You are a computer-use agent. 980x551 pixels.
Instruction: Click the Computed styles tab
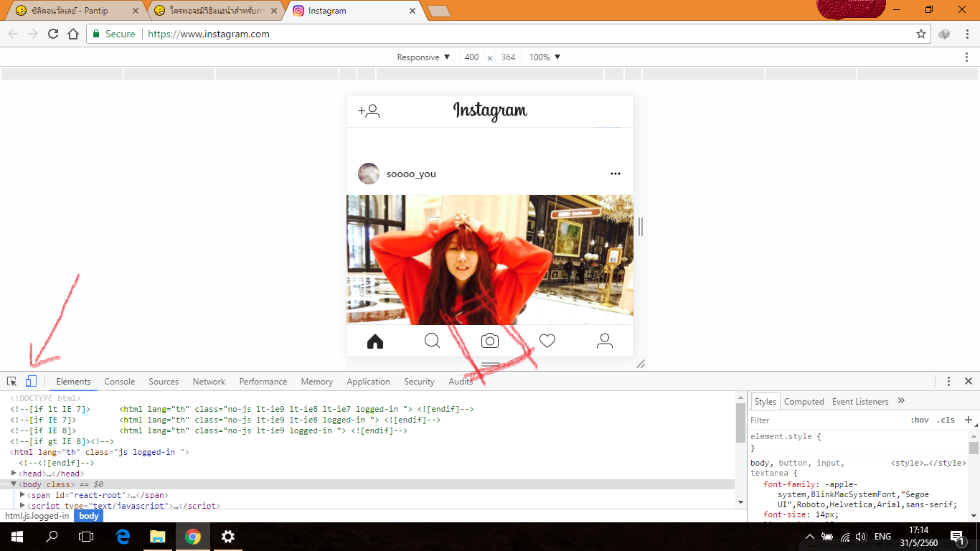(x=804, y=402)
